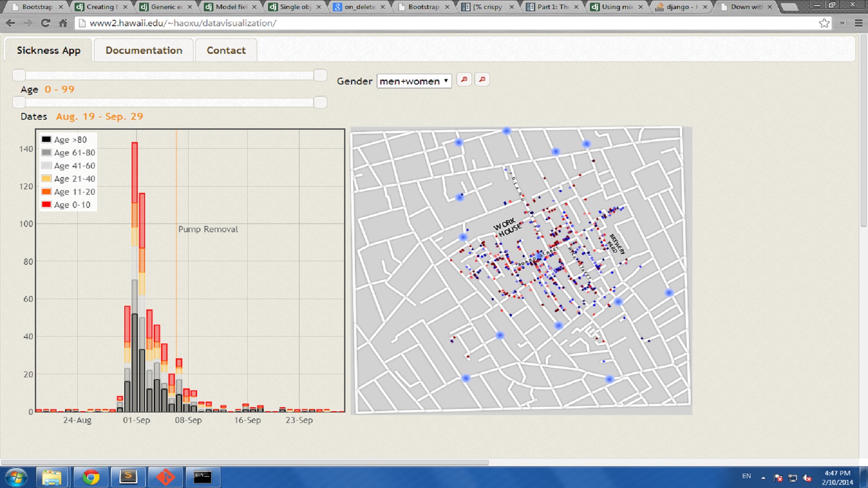This screenshot has width=868, height=488.
Task: Open Sublime Text from taskbar
Action: 128,477
